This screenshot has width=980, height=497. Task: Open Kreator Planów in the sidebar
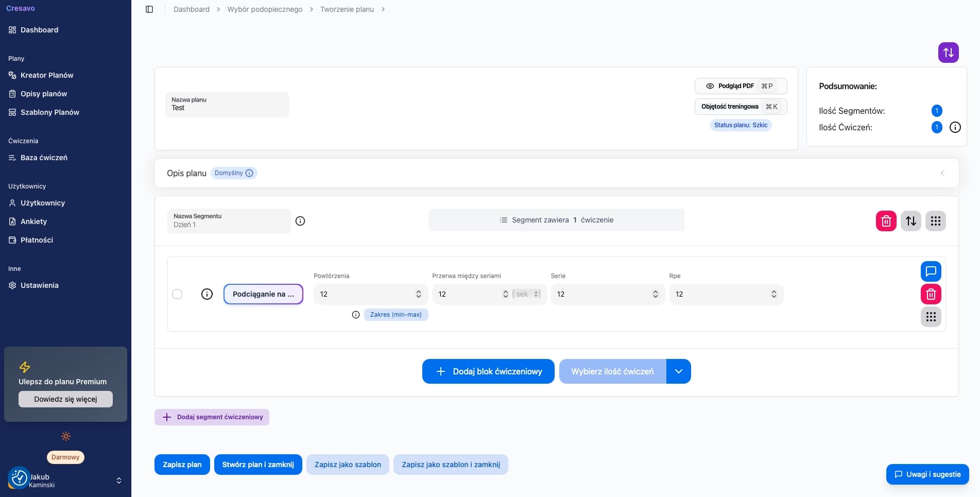47,75
